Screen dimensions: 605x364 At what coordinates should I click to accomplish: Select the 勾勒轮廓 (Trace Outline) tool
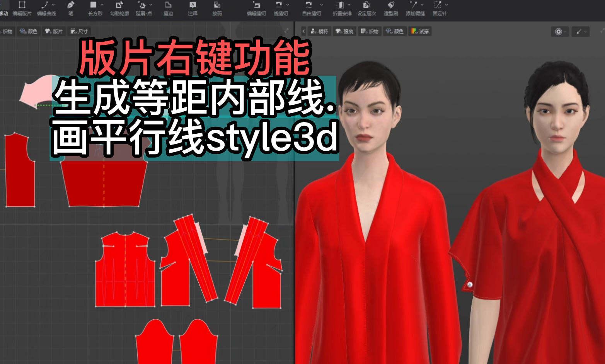coord(119,9)
